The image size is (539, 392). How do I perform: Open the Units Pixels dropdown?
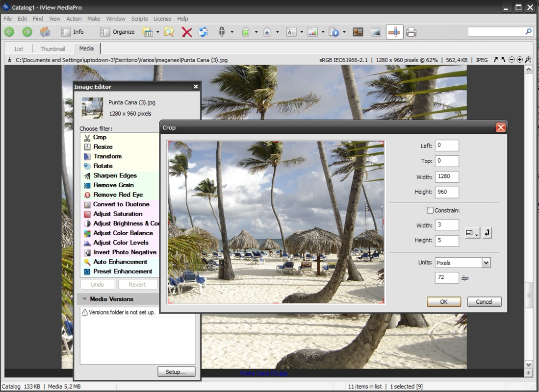[462, 263]
